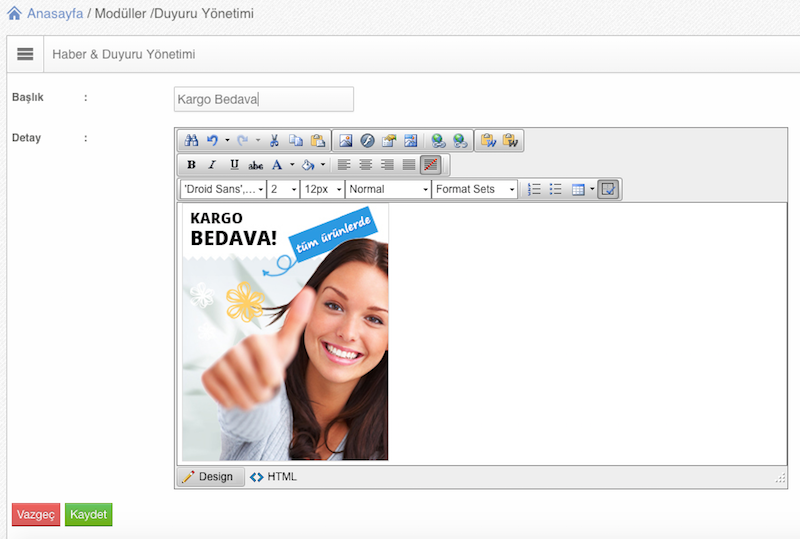Toggle bold formatting

click(191, 165)
